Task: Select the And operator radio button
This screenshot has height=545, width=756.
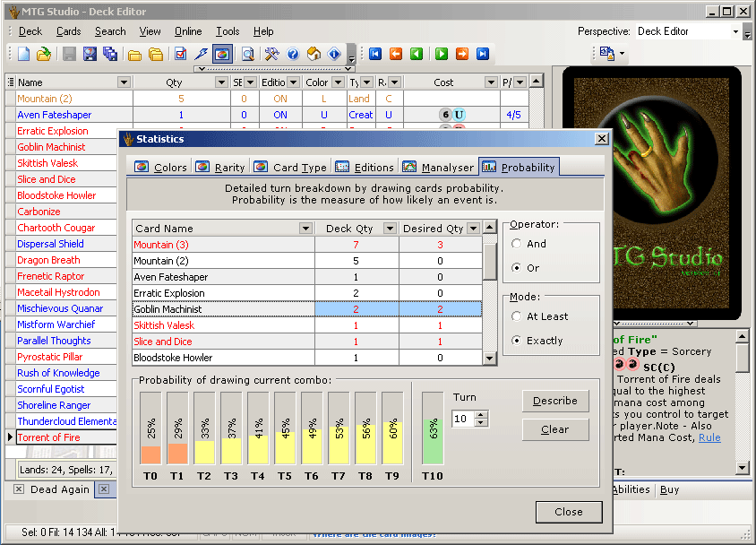Action: (x=516, y=244)
